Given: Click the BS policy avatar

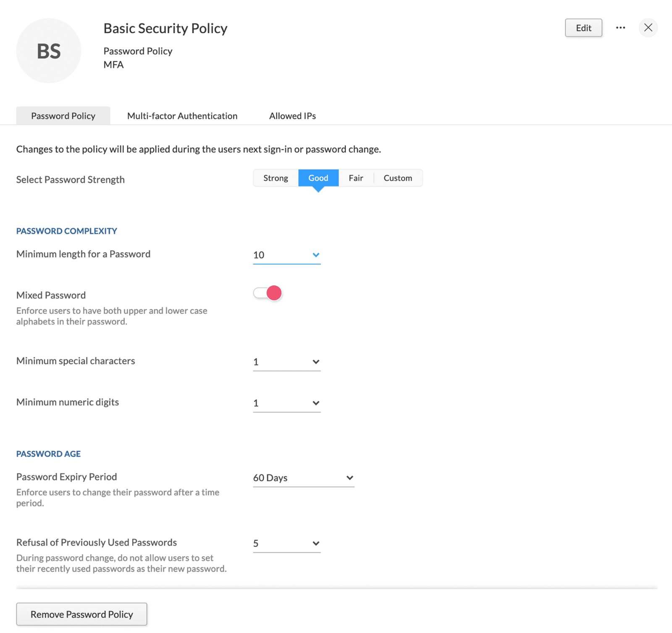Looking at the screenshot, I should 49,51.
